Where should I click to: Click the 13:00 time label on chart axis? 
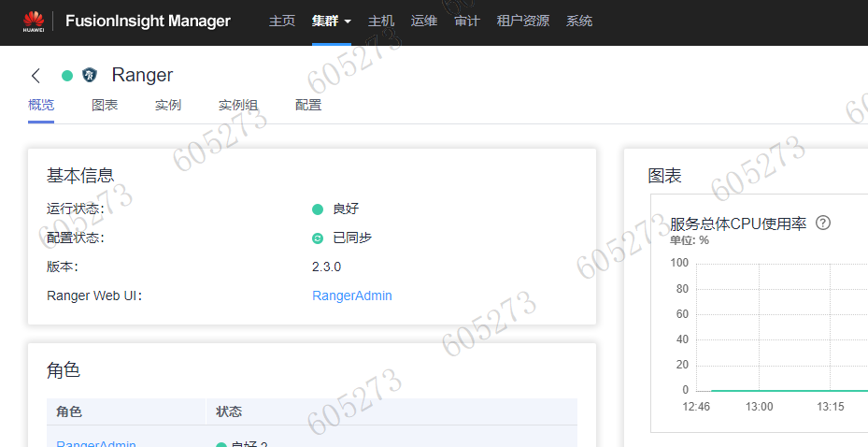click(759, 407)
